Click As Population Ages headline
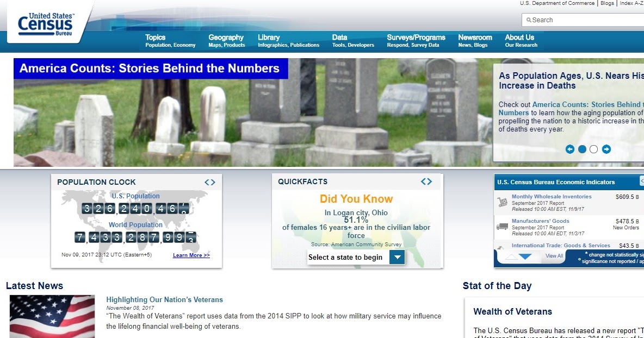Screen dimensions: 644x338 click(571, 80)
